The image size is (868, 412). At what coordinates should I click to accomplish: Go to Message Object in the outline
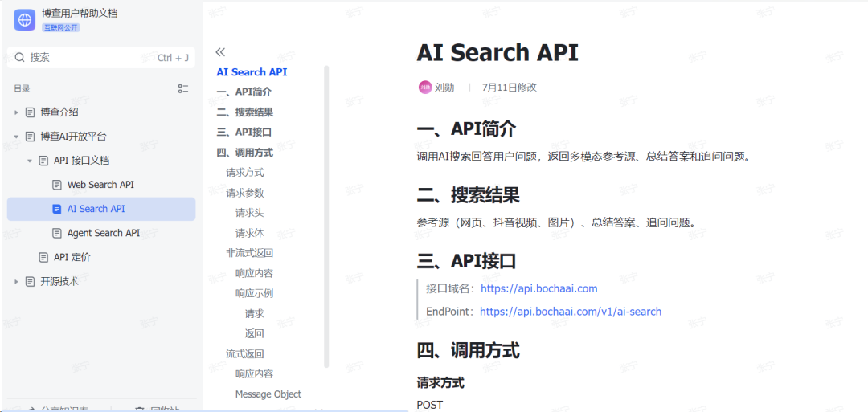pos(268,394)
